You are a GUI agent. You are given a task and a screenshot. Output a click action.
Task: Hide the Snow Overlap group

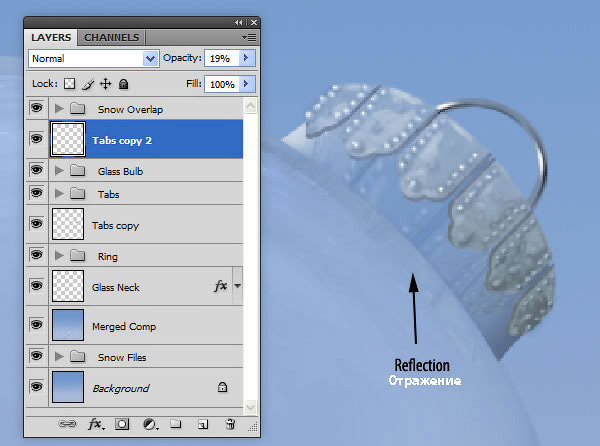(36, 108)
